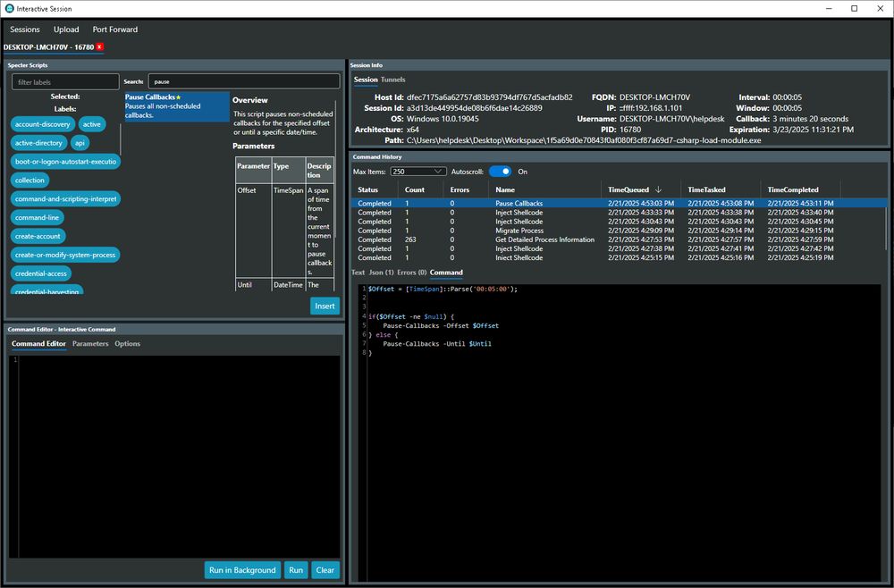The width and height of the screenshot is (894, 588).
Task: Select Inject Shellcode row queued 4:27:38 PM
Action: tap(620, 249)
